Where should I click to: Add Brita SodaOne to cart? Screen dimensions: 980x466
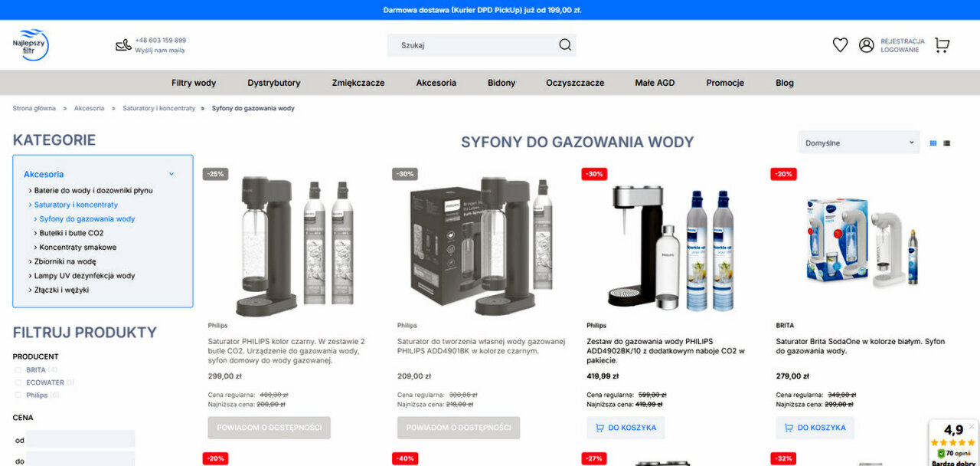[815, 428]
